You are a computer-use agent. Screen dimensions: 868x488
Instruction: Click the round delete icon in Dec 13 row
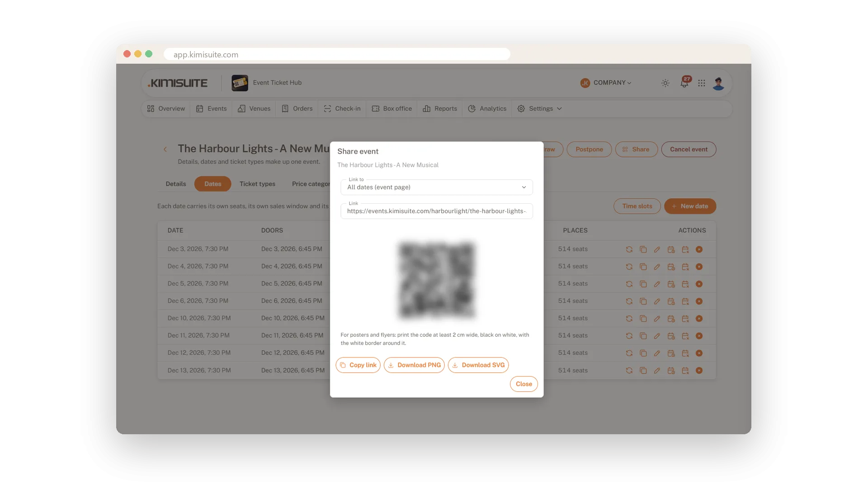coord(699,371)
